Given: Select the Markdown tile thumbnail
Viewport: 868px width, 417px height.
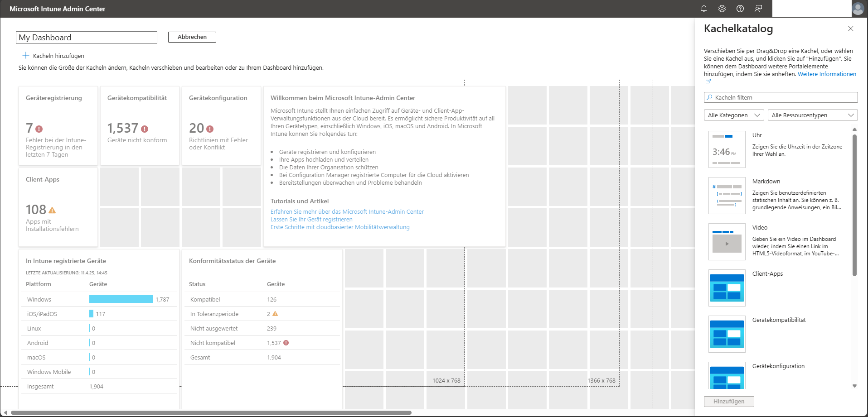Looking at the screenshot, I should [x=727, y=196].
